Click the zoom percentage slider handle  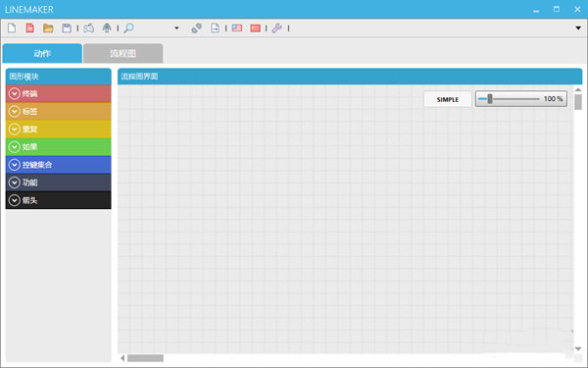coord(490,99)
